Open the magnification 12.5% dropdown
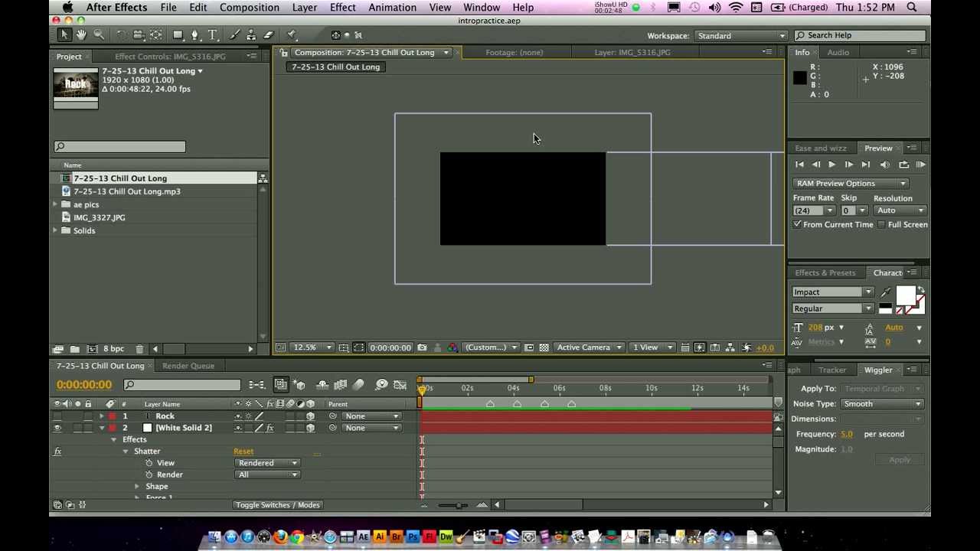Screen dimensions: 980x551 click(313, 348)
